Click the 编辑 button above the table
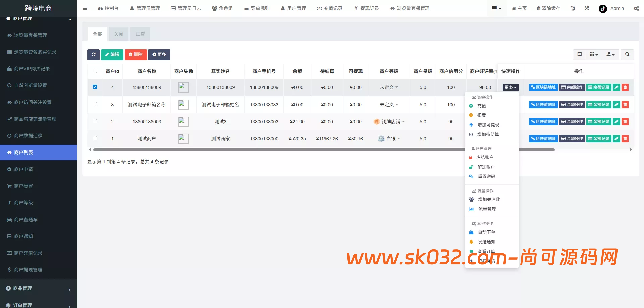Image resolution: width=644 pixels, height=308 pixels. click(112, 55)
